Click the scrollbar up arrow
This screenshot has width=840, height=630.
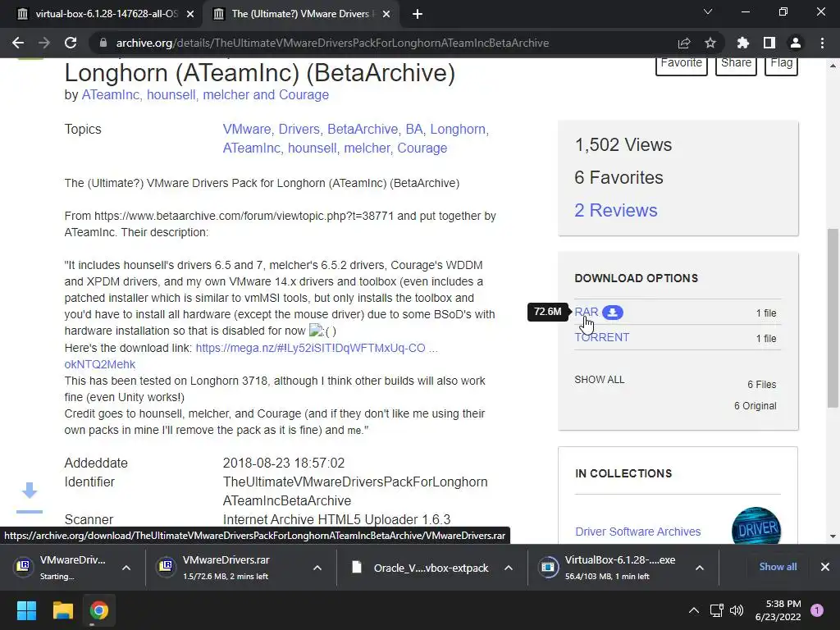833,66
